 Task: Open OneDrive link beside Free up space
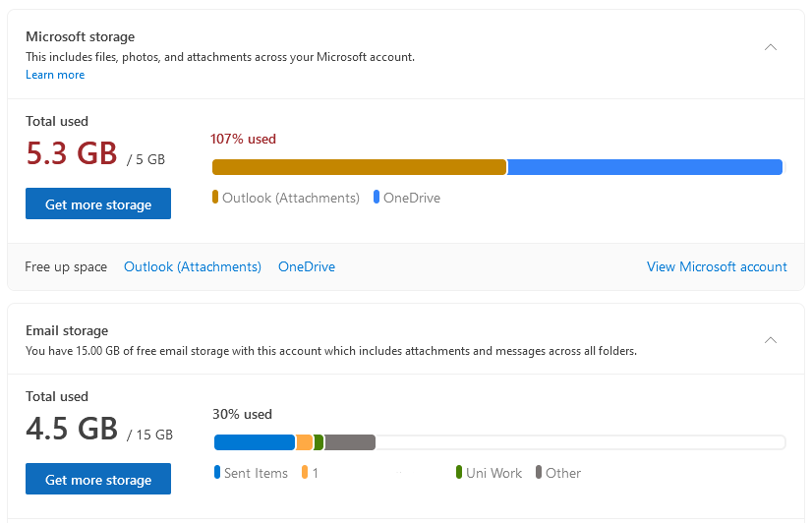pos(307,266)
